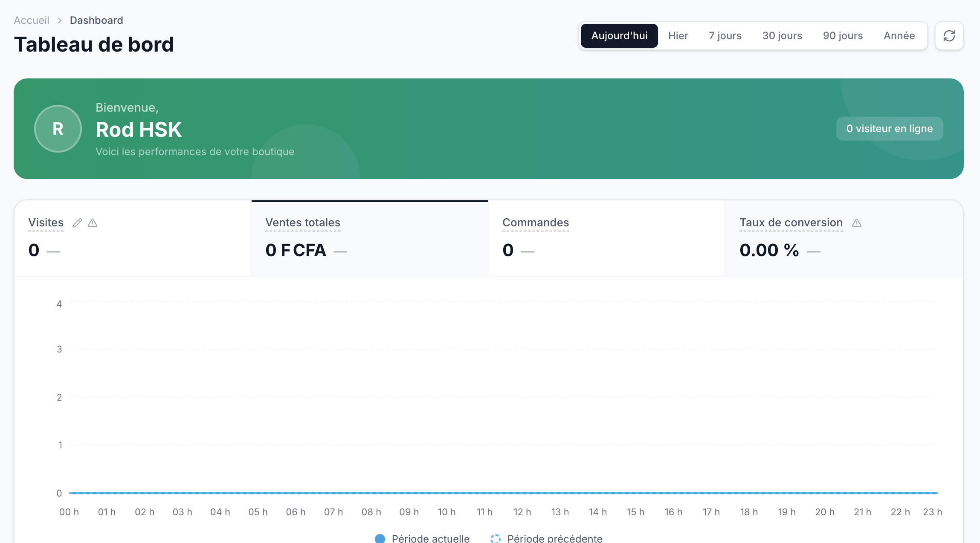Click the 00 h label on chart axis
The width and height of the screenshot is (980, 543).
69,512
